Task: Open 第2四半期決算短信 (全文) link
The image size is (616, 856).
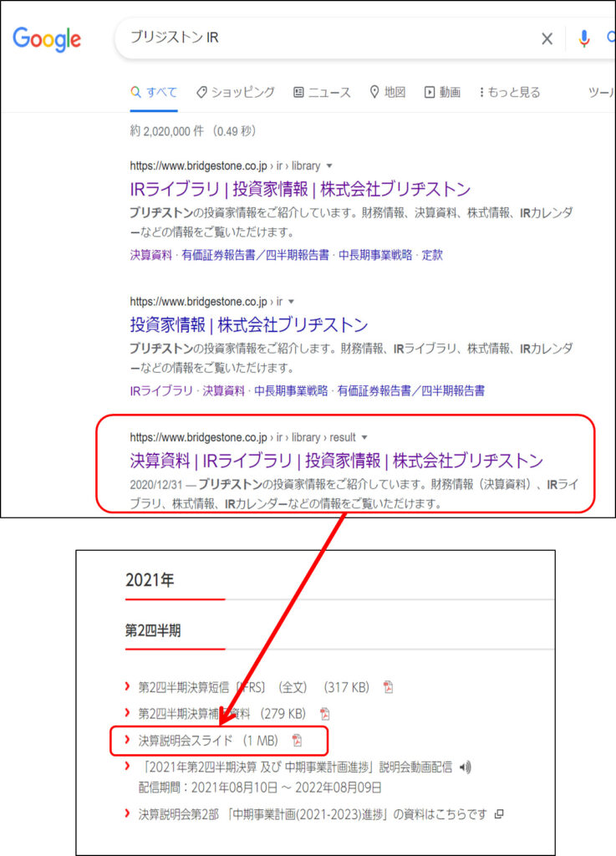Action: click(x=254, y=687)
